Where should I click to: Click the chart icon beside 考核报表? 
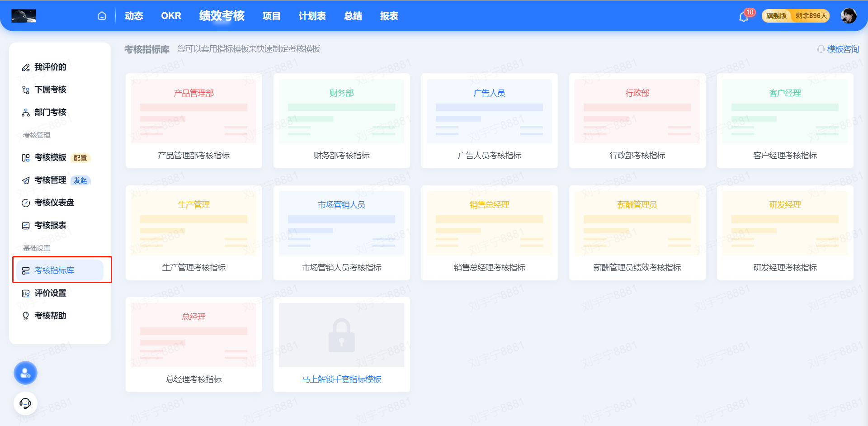pos(26,226)
